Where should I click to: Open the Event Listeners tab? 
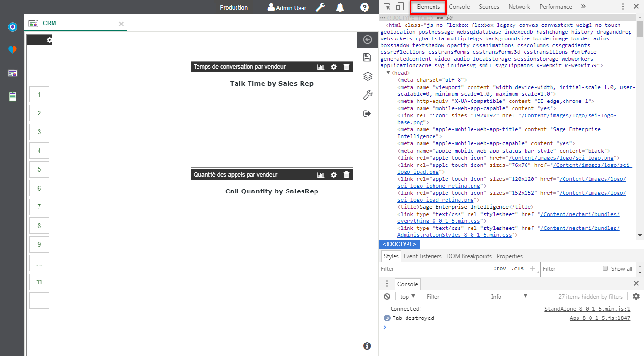pyautogui.click(x=422, y=256)
